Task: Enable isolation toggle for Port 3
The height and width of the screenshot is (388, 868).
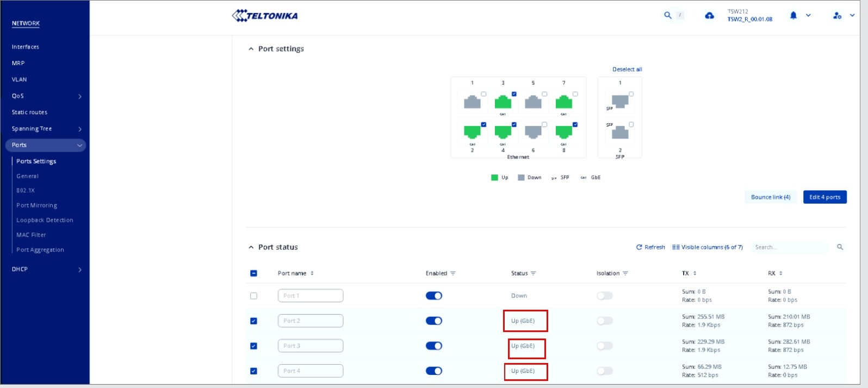Action: point(604,346)
